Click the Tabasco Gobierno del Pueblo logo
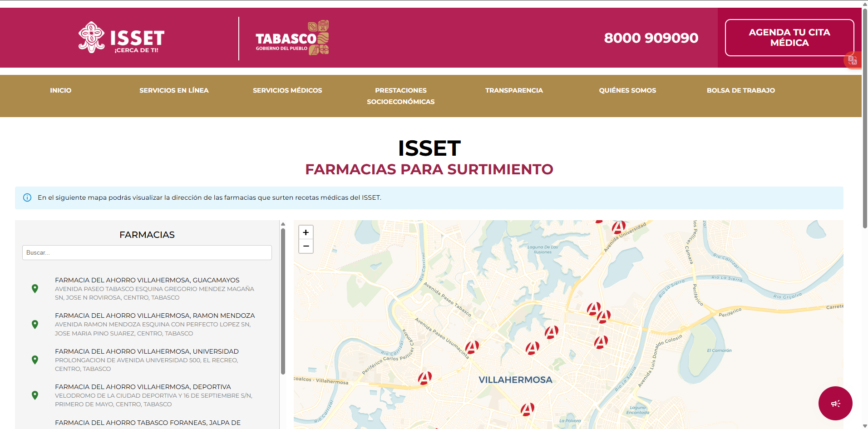868x429 pixels. [x=292, y=38]
